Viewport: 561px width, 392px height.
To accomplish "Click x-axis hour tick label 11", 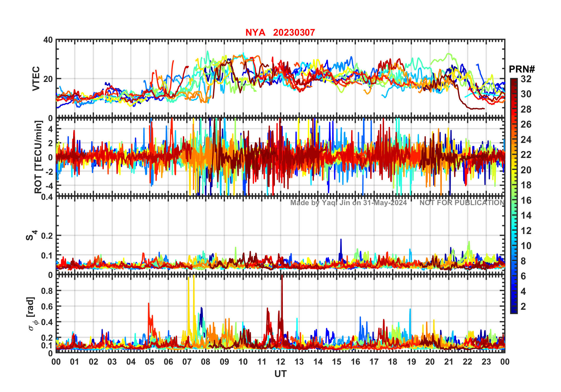I will coord(262,362).
